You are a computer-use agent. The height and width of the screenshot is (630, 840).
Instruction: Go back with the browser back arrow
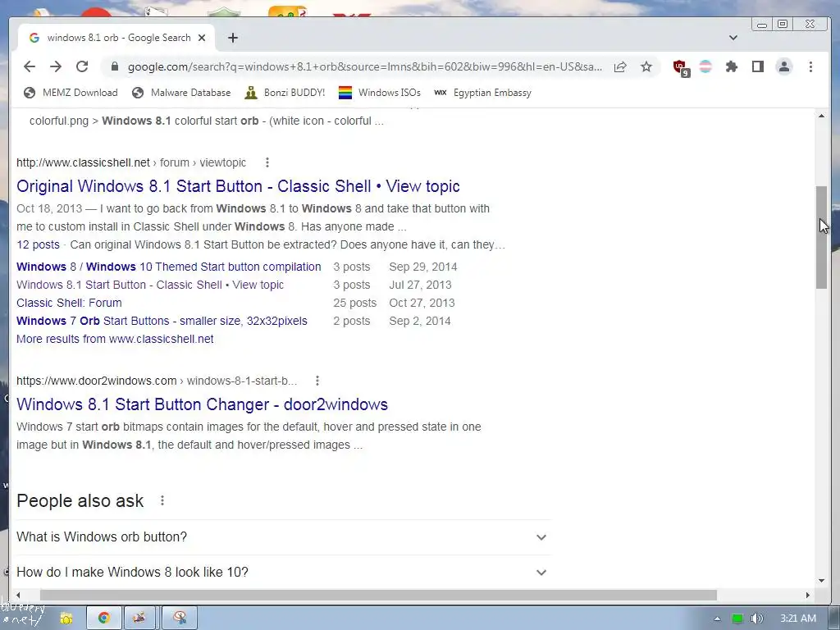coord(30,66)
